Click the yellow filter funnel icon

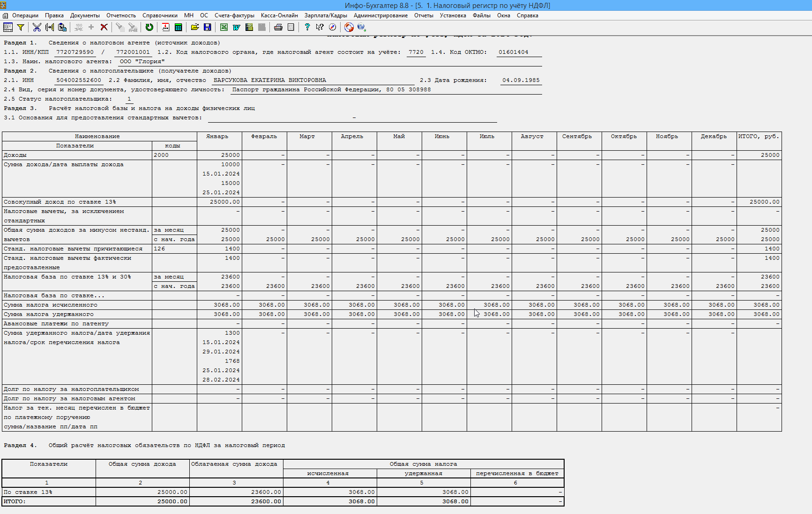coord(21,27)
